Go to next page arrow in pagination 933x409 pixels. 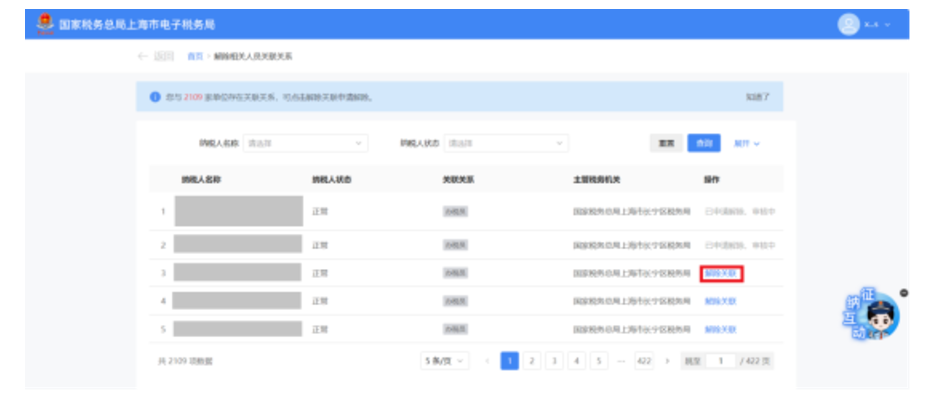(x=667, y=361)
